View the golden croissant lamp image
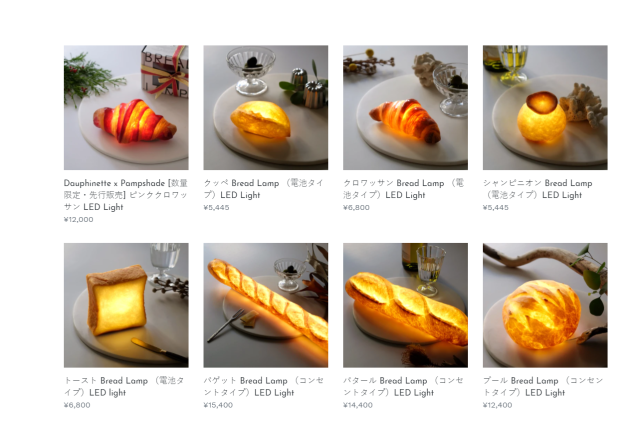The height and width of the screenshot is (425, 640). click(405, 107)
